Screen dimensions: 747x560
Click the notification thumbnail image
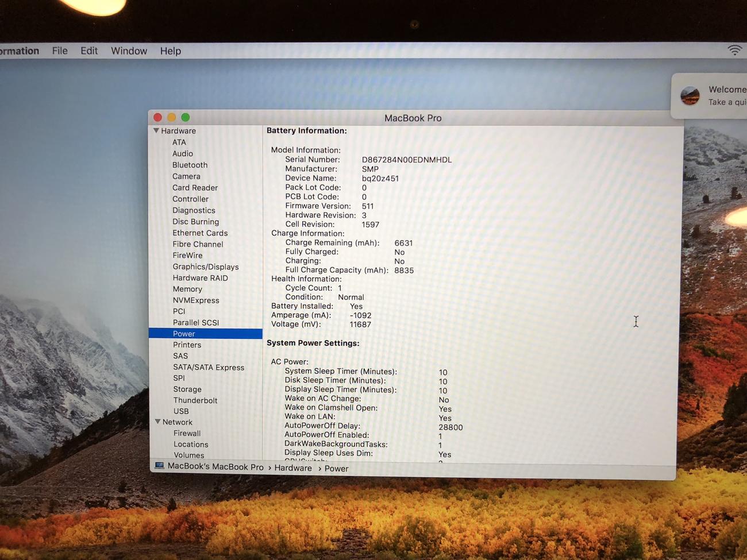690,95
